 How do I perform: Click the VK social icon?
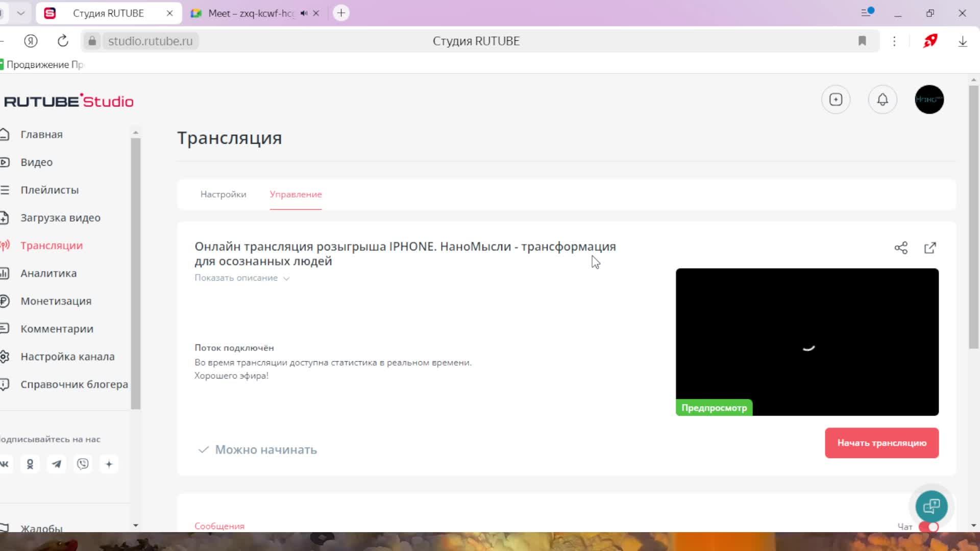click(4, 464)
